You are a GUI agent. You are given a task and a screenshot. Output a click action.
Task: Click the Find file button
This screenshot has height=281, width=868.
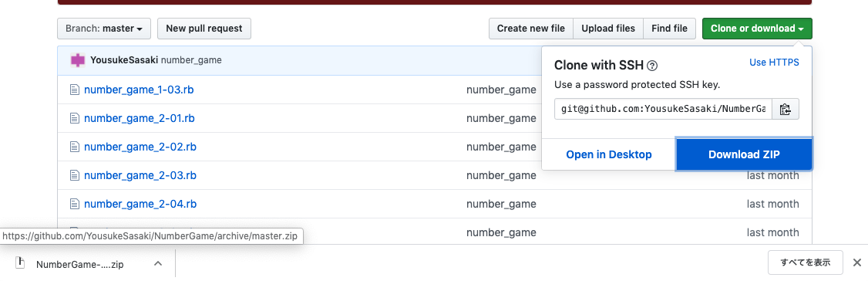coord(669,29)
